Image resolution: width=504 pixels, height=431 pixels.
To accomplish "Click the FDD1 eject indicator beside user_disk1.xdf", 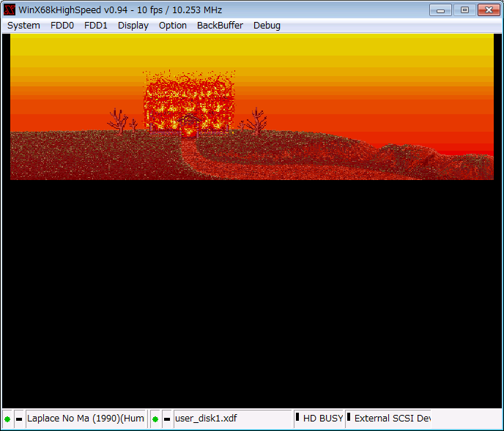I will click(x=167, y=419).
